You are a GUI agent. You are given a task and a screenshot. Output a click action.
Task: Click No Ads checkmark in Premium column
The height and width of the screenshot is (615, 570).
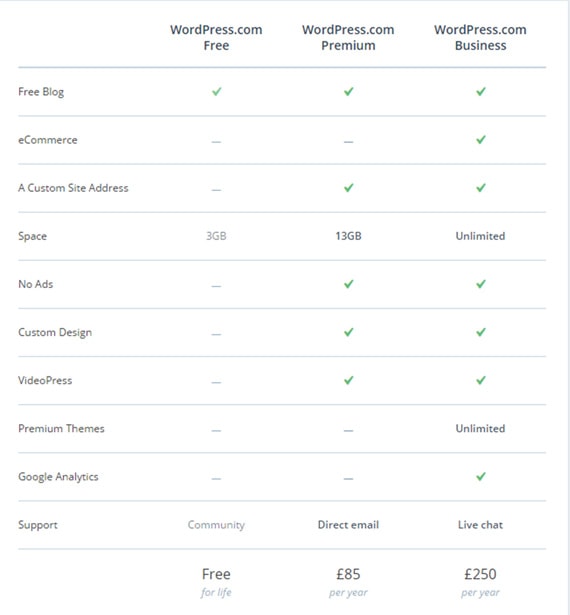click(x=348, y=284)
